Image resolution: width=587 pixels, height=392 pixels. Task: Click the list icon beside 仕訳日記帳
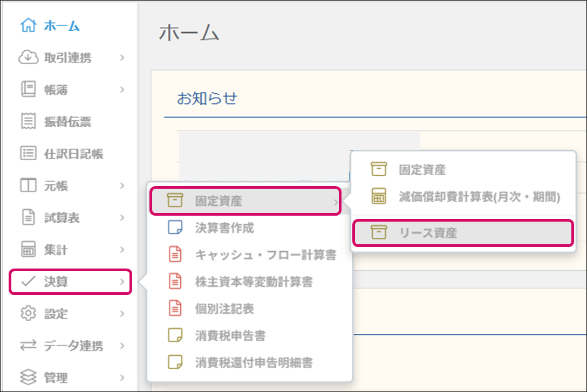click(x=28, y=154)
